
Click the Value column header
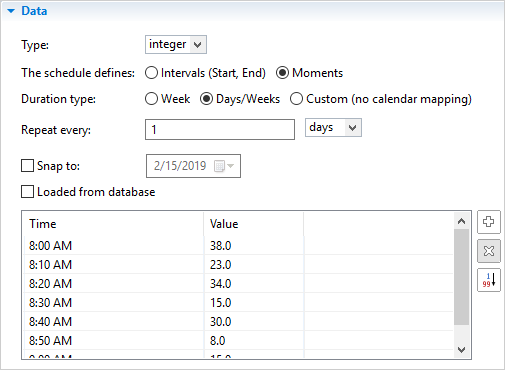pos(254,224)
